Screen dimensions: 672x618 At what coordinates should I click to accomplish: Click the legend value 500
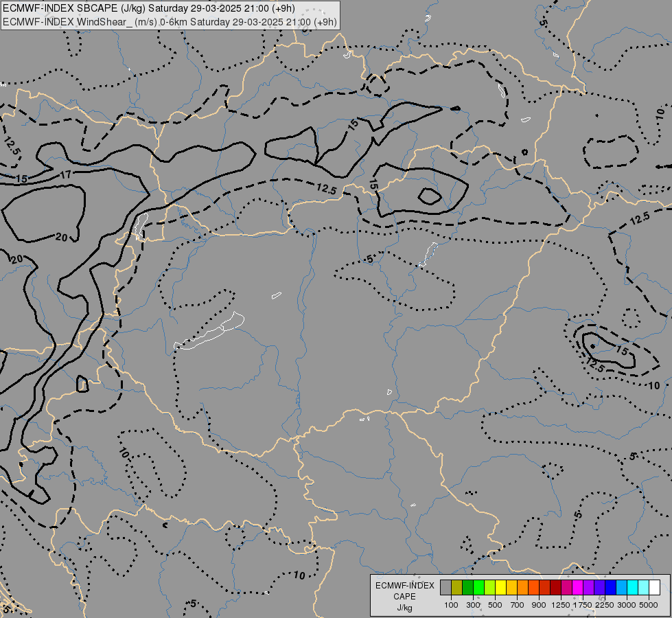point(495,605)
